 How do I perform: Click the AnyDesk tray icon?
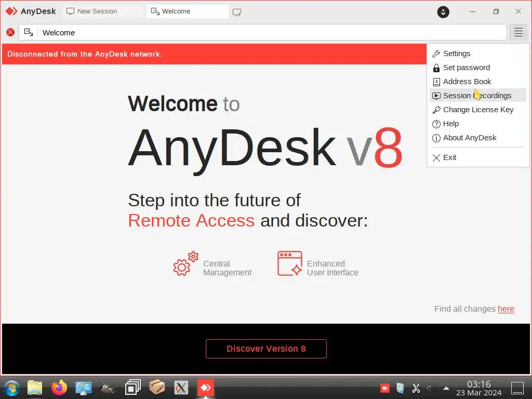385,388
